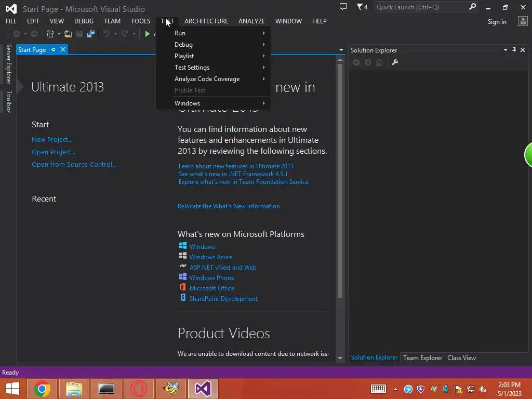Image resolution: width=532 pixels, height=399 pixels.
Task: Open the Redo history dropdown arrow
Action: (x=134, y=34)
